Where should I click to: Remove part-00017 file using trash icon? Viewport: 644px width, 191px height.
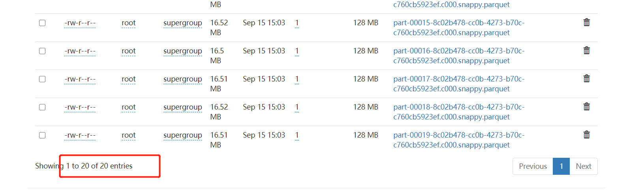(x=586, y=79)
